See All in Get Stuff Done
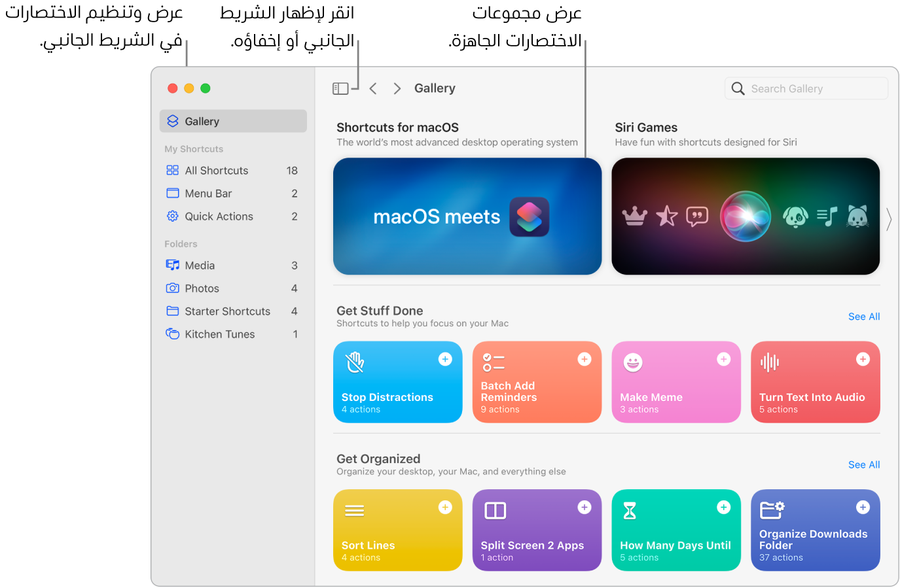The width and height of the screenshot is (900, 588). click(864, 317)
